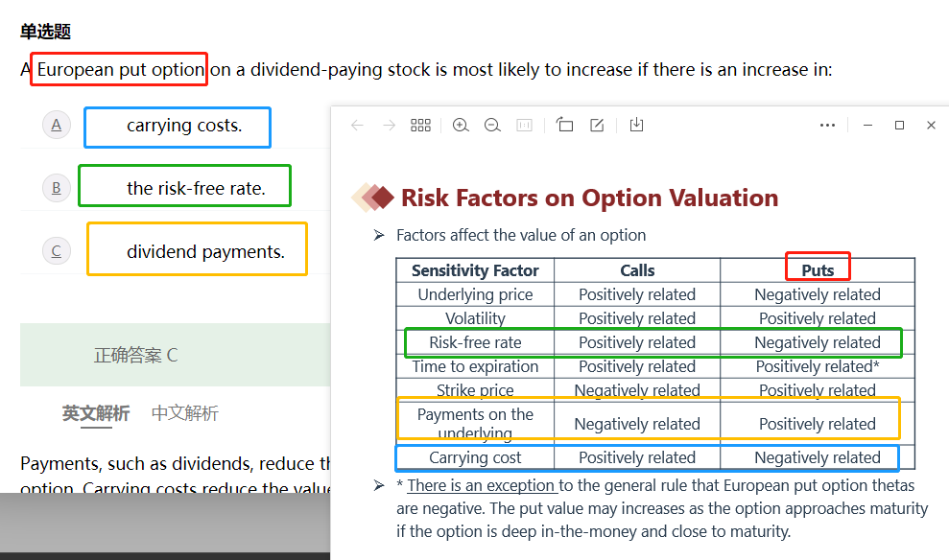Viewport: 949px width, 560px height.
Task: Zoom in on the image
Action: coord(461,126)
